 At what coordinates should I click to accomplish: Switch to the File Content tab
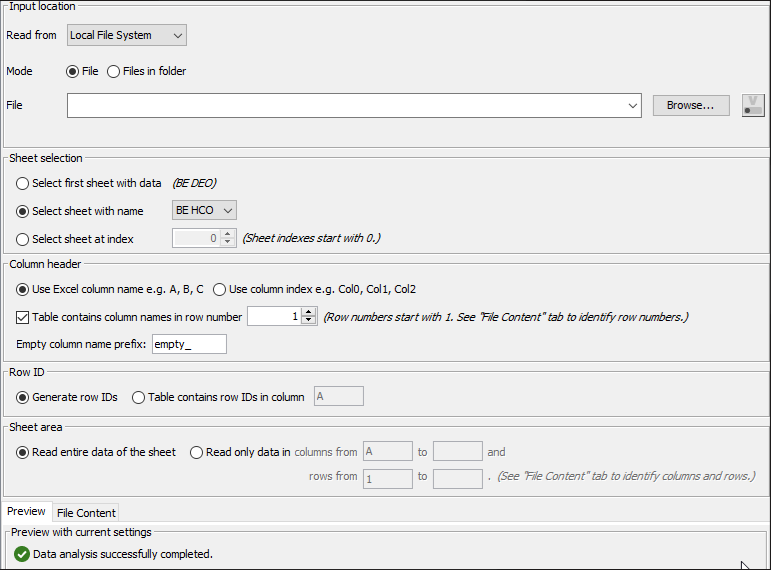point(86,513)
